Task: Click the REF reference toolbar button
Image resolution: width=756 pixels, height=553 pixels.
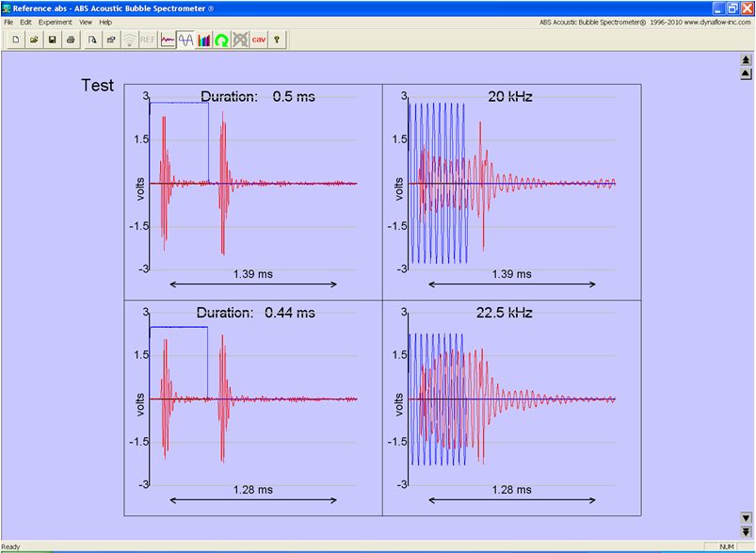Action: (148, 40)
